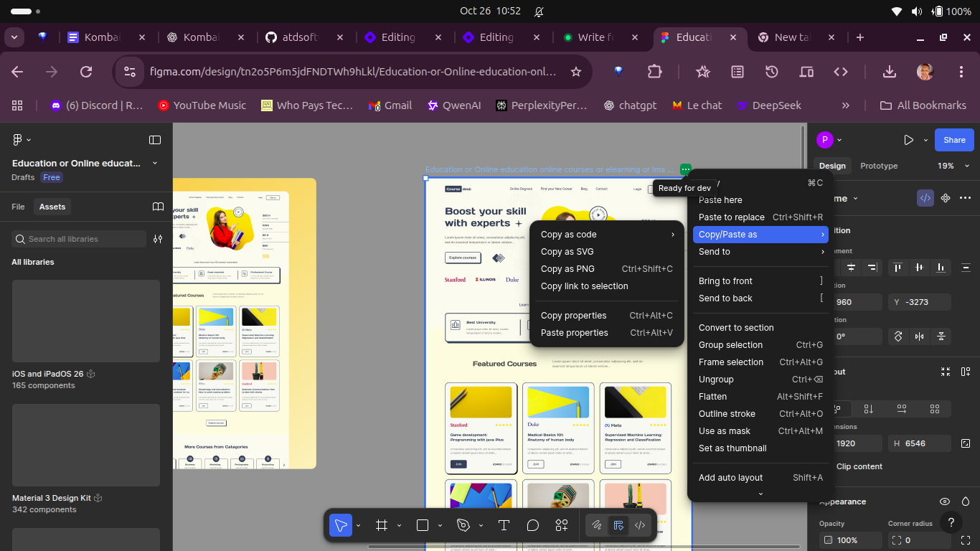The height and width of the screenshot is (551, 980).
Task: Switch to Dev Mode in toolbar
Action: [x=640, y=525]
